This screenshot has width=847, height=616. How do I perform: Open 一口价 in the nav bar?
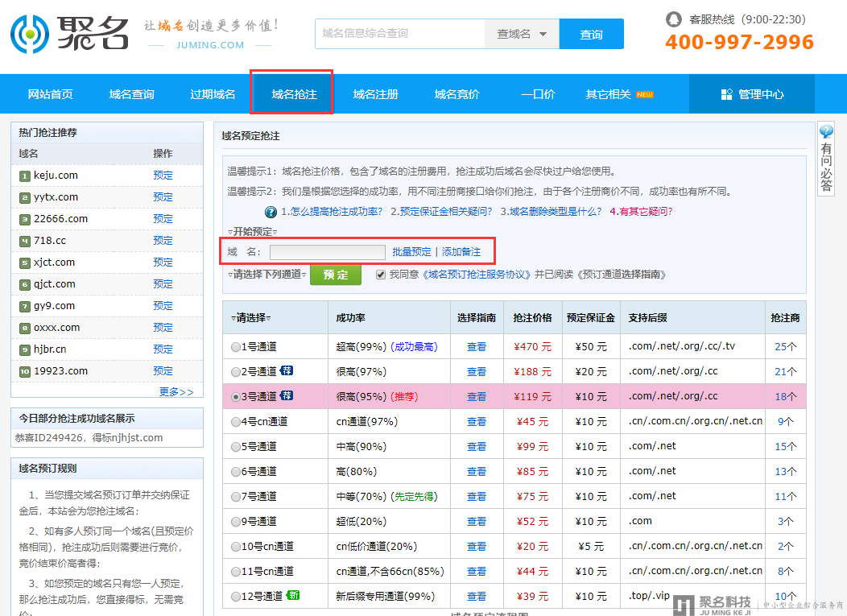click(x=538, y=94)
